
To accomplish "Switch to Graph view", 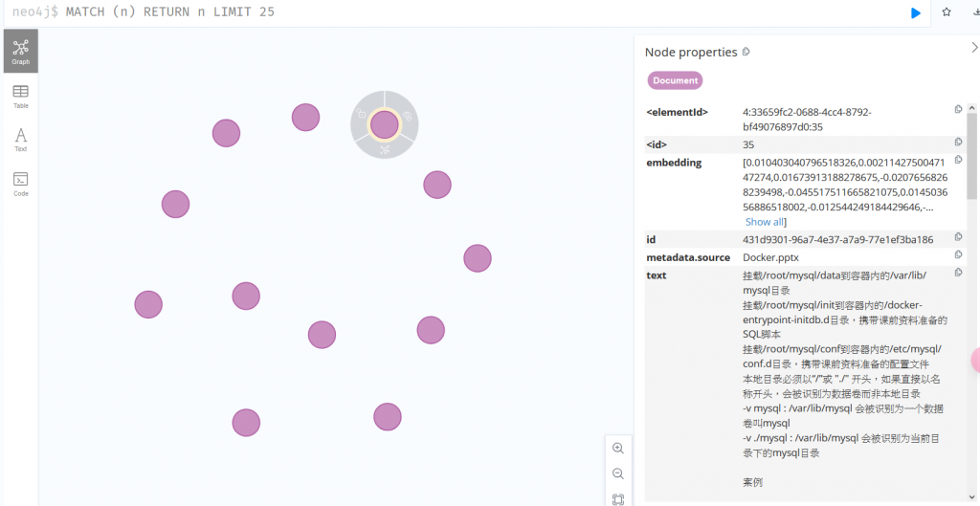I will click(x=21, y=51).
